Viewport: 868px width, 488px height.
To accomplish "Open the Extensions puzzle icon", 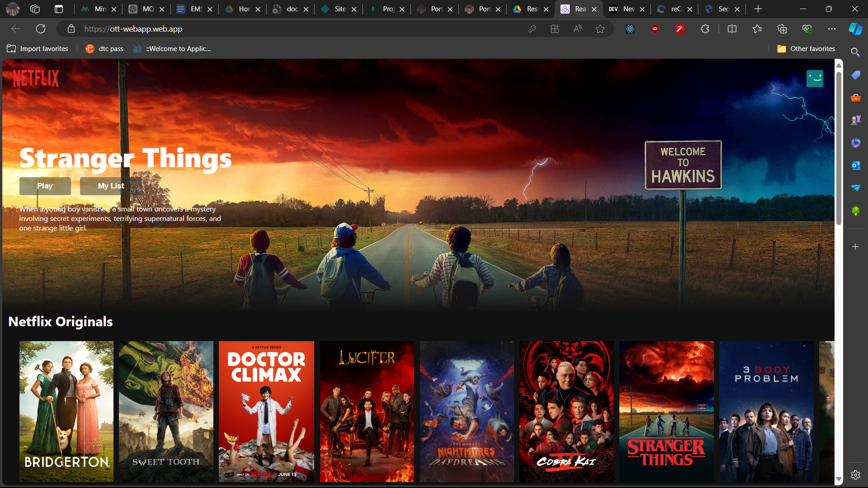I will point(704,29).
